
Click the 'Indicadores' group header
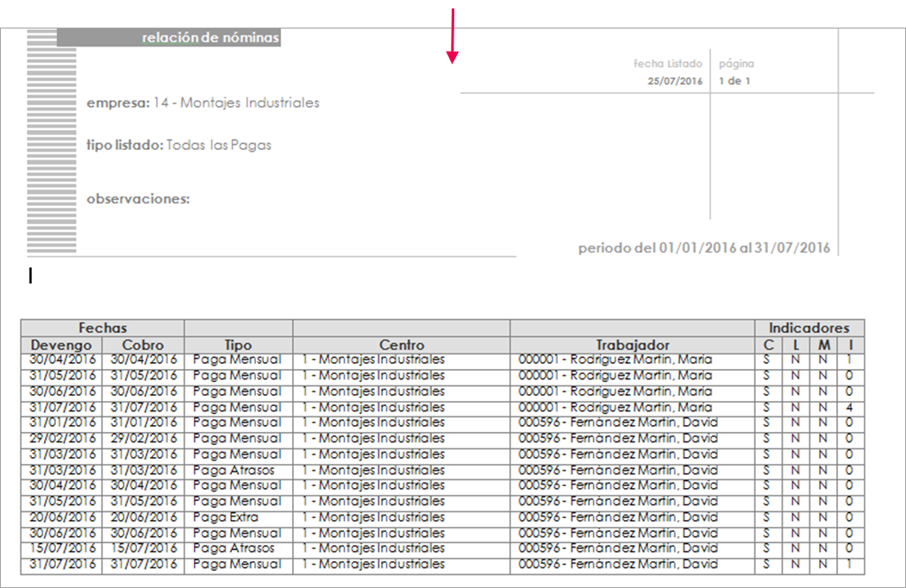809,328
